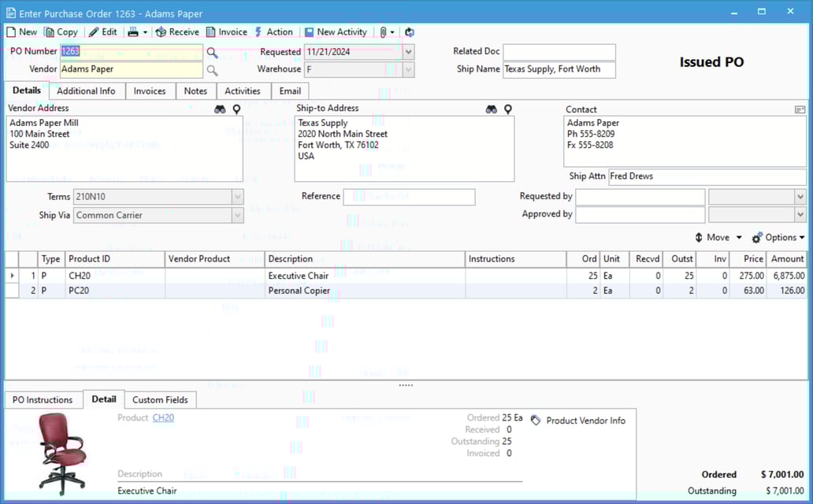Open the Requested date dropdown
The image size is (813, 504).
(408, 51)
